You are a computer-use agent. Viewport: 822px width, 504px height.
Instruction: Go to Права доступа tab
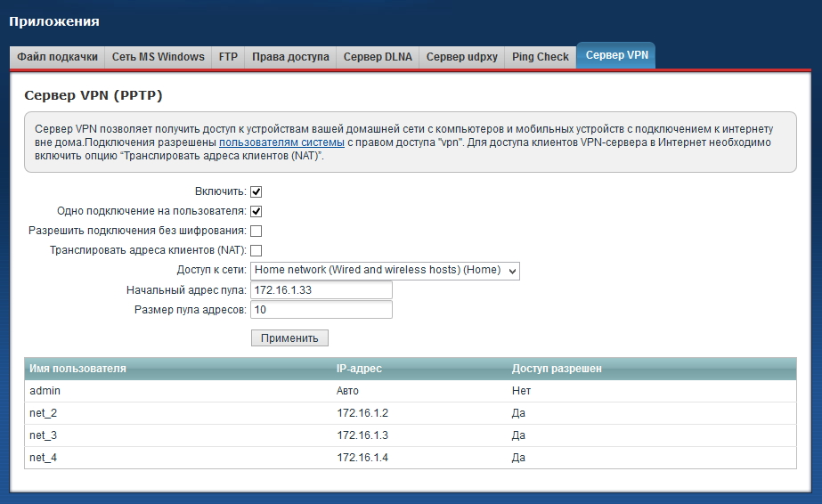coord(290,56)
